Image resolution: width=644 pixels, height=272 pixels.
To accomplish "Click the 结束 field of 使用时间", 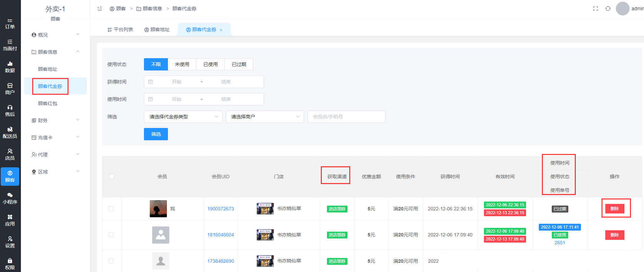I will point(226,99).
